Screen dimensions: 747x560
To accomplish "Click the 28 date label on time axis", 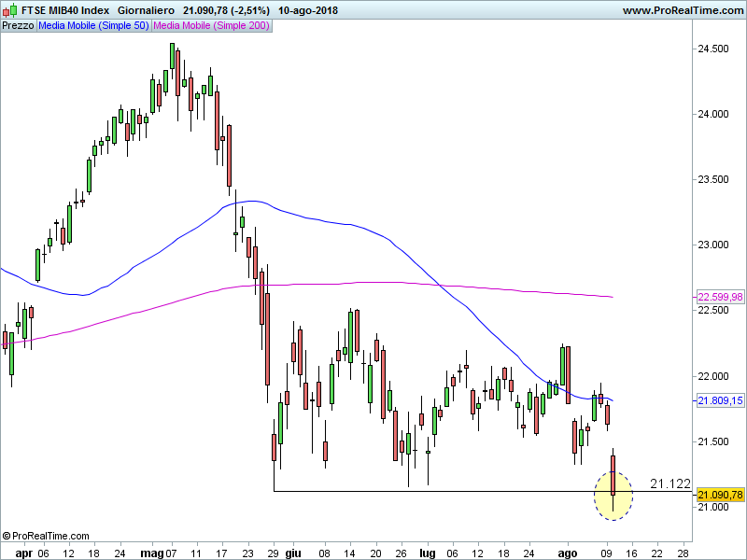I will (x=684, y=553).
